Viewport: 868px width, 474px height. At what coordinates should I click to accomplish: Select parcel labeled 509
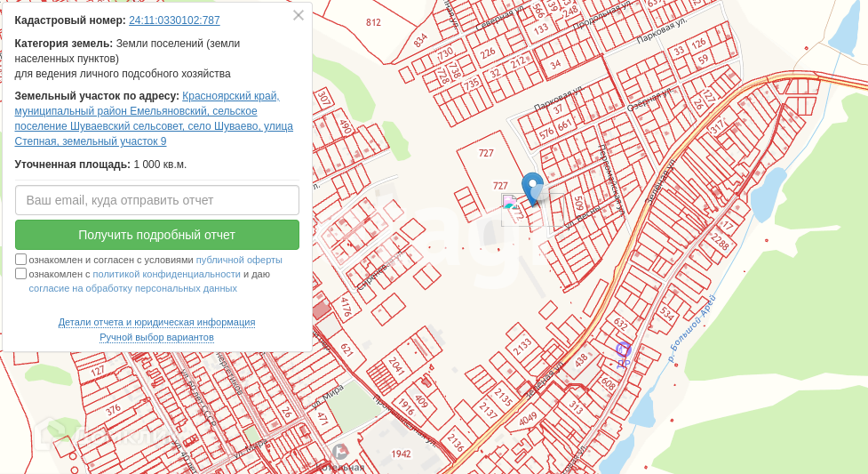click(578, 204)
